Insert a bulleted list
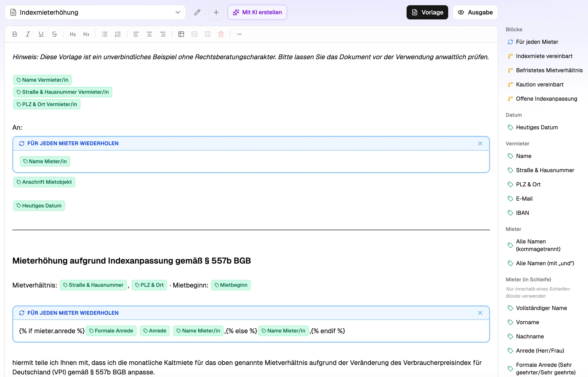588x377 pixels. [x=105, y=34]
